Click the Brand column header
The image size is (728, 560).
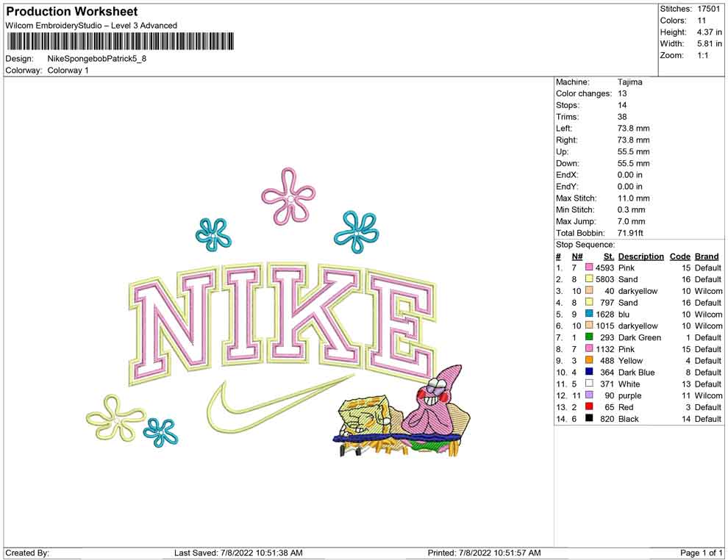[707, 256]
